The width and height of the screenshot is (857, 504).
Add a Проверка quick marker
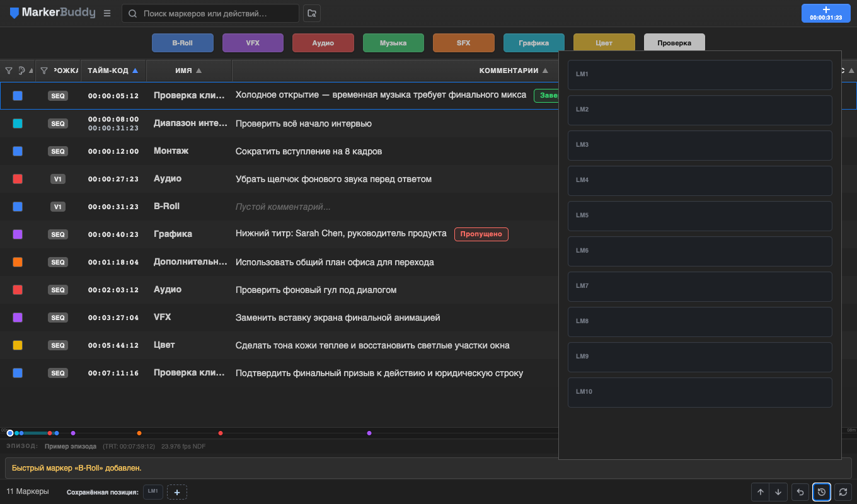(x=674, y=43)
